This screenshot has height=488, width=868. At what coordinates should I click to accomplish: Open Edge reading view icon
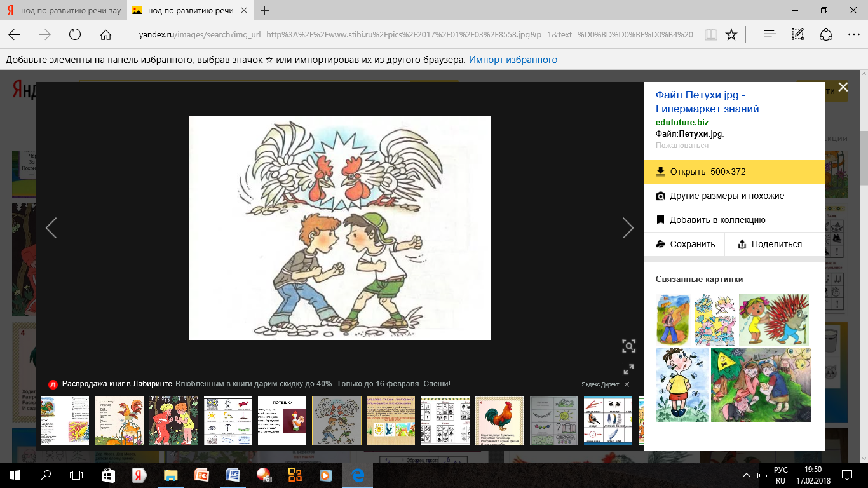coord(710,34)
